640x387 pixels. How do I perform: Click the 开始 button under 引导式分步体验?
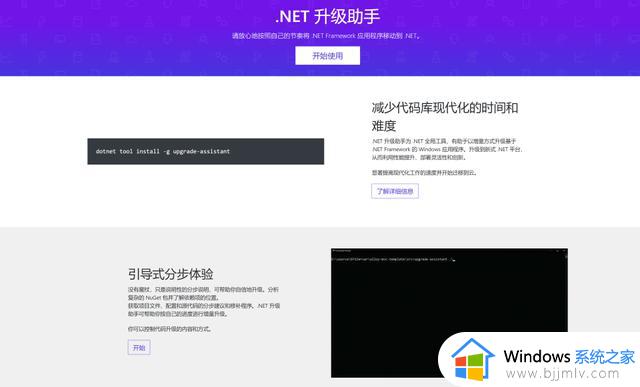tap(139, 347)
